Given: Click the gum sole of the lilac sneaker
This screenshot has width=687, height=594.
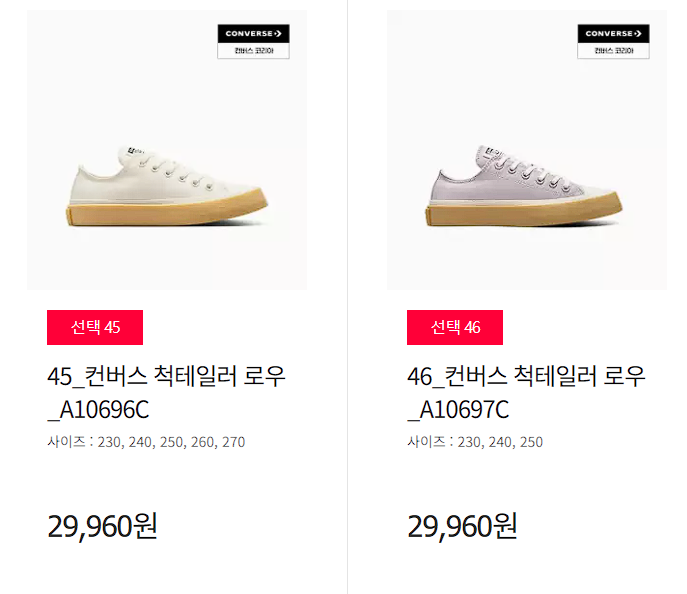Looking at the screenshot, I should tap(524, 212).
